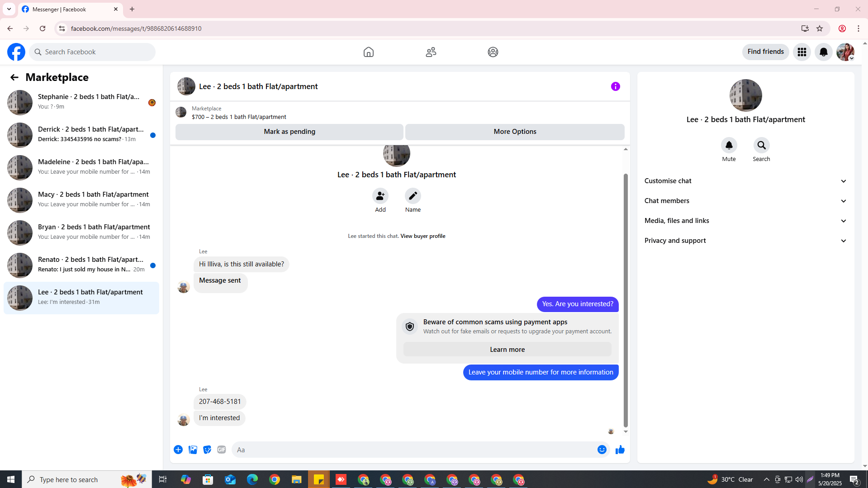Viewport: 868px width, 488px height.
Task: Show hidden system tray icons
Action: pyautogui.click(x=766, y=479)
